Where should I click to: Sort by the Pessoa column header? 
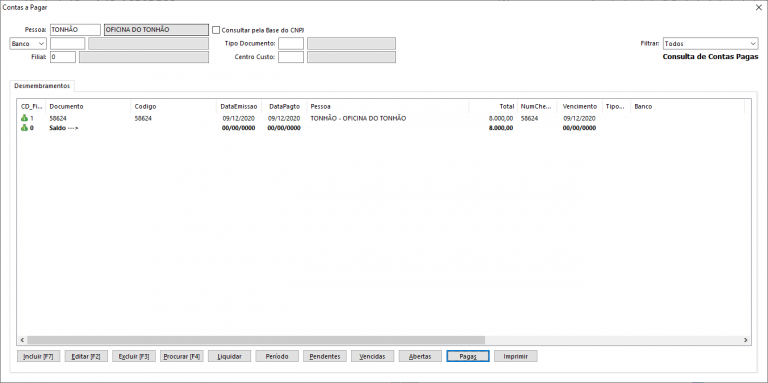pos(388,106)
